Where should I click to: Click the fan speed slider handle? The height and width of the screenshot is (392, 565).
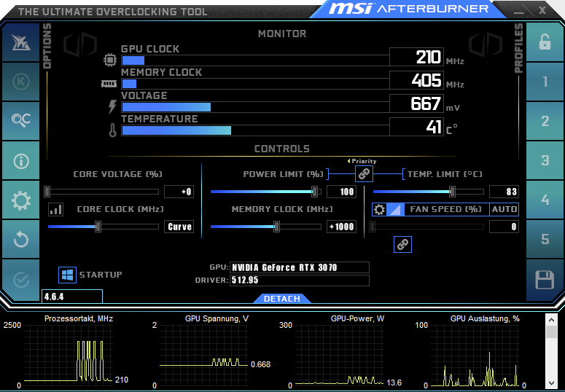373,227
